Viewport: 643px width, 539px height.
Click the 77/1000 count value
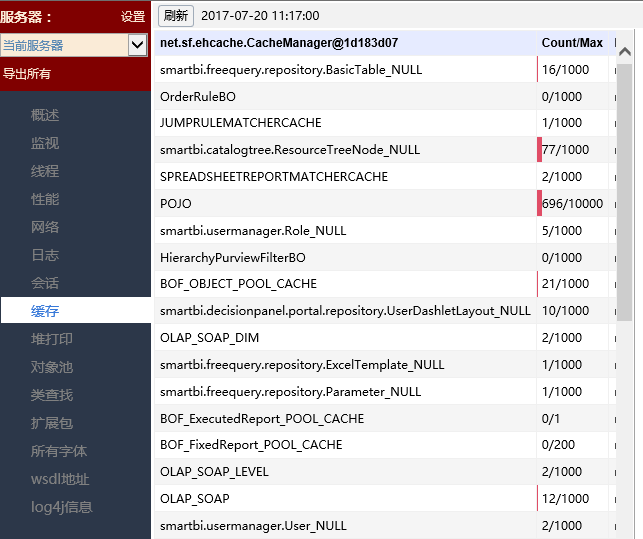[x=565, y=150]
